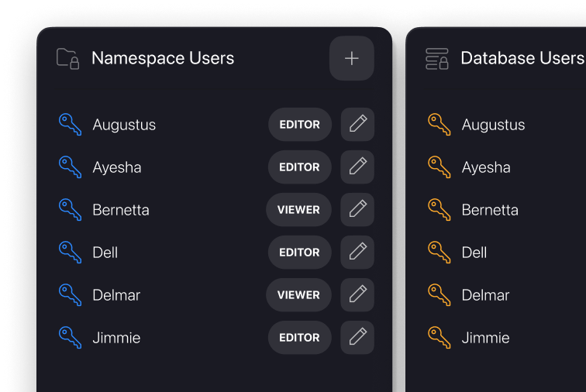Click the edit pencil for Dell
This screenshot has height=392, width=586.
[x=357, y=252]
